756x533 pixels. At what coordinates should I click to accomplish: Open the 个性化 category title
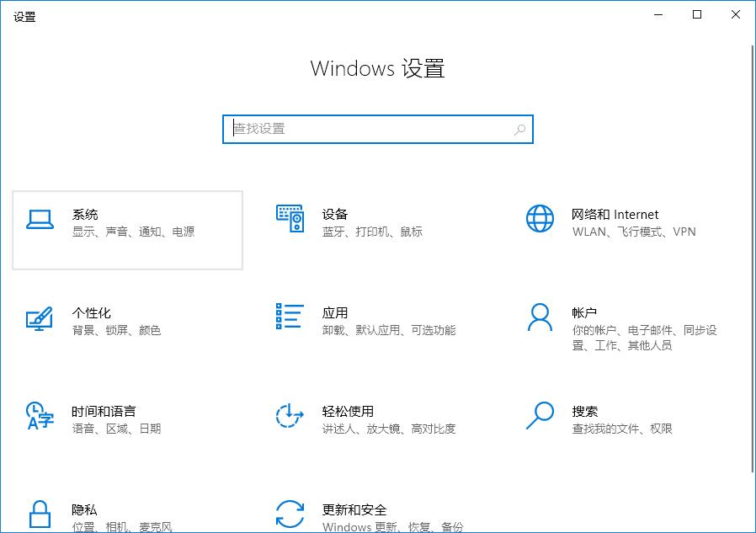coord(91,313)
